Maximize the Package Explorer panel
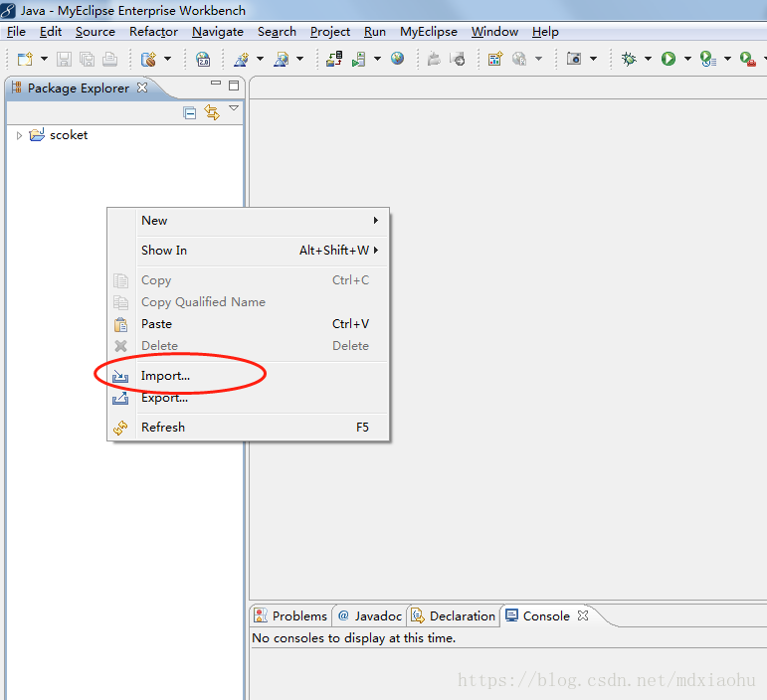This screenshot has width=767, height=700. [x=234, y=86]
